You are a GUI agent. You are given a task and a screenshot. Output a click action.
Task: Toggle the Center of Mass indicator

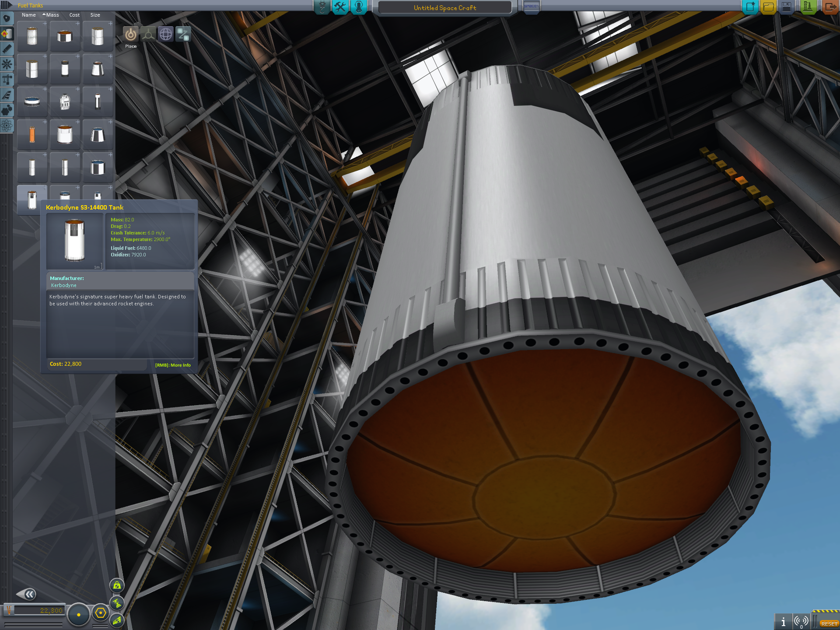pyautogui.click(x=117, y=585)
